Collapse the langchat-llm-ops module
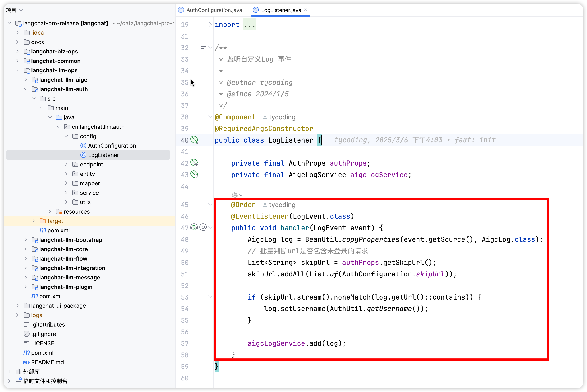 coord(18,70)
